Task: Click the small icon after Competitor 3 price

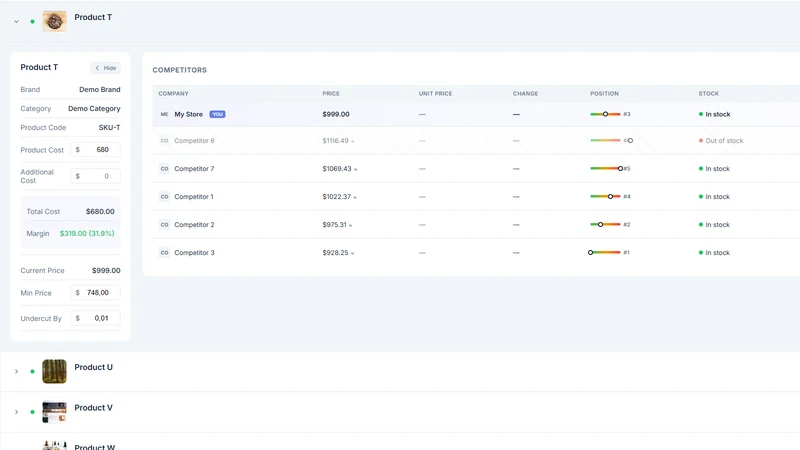Action: coord(353,254)
